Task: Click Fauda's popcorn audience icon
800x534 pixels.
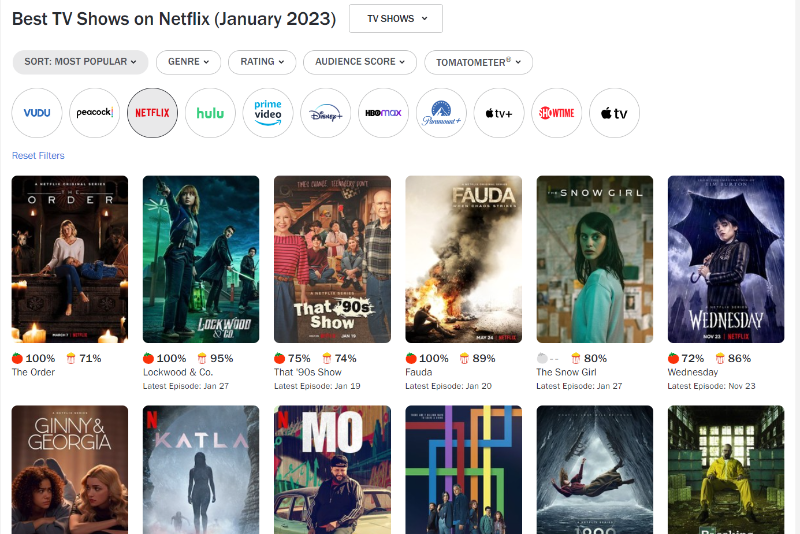Action: [464, 358]
